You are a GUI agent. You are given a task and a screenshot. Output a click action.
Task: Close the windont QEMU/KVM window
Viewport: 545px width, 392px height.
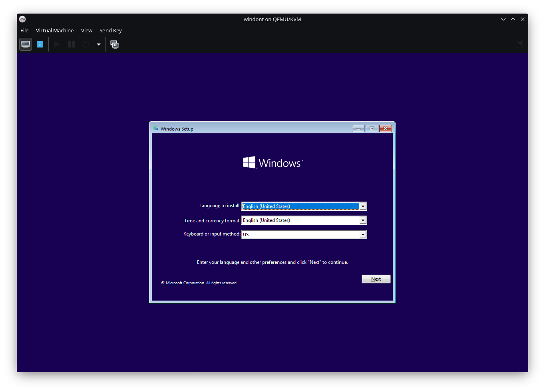point(523,19)
